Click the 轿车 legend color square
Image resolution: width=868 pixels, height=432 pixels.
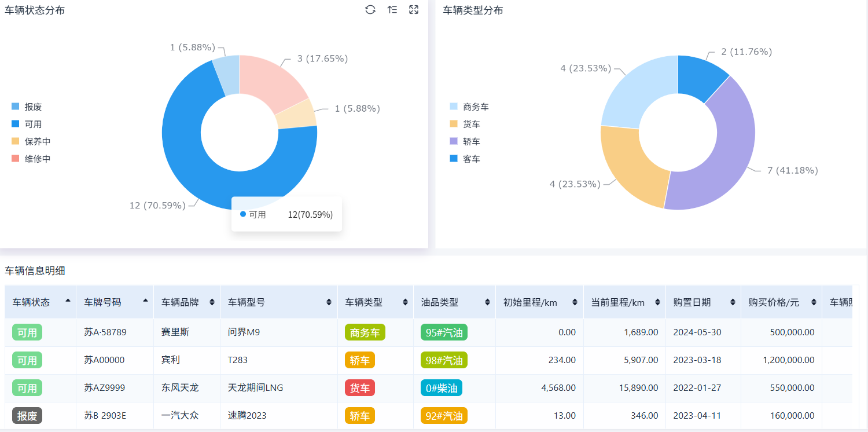pyautogui.click(x=454, y=141)
